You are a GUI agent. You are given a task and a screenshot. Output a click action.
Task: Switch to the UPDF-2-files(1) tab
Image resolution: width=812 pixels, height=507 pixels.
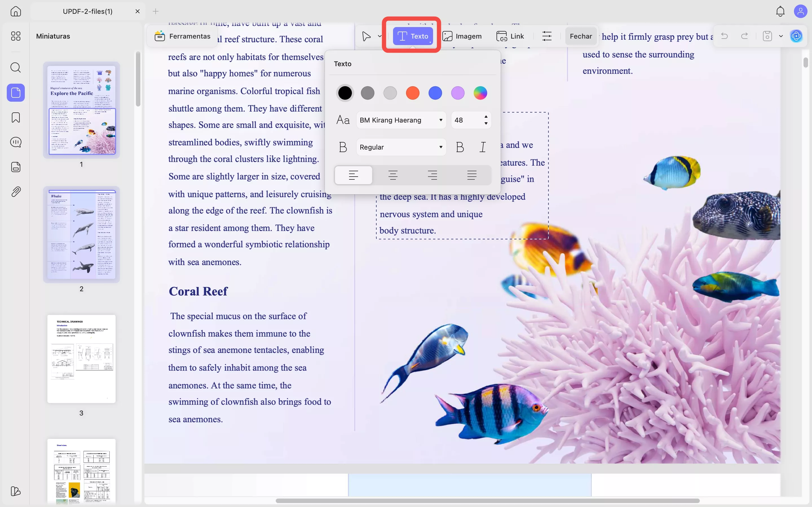87,11
